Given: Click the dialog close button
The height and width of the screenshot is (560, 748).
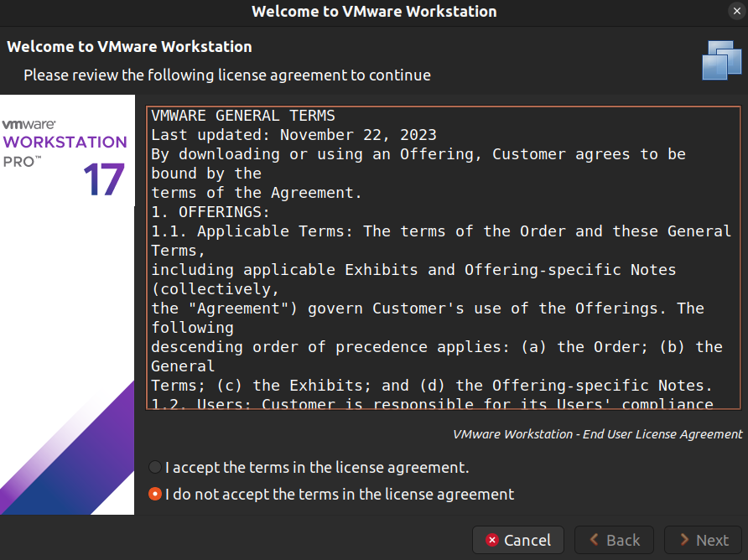Looking at the screenshot, I should [x=736, y=11].
